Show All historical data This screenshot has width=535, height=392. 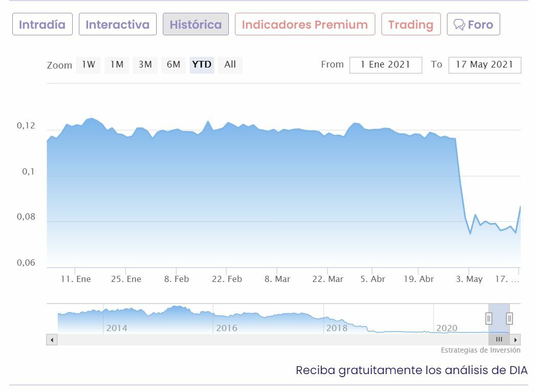point(230,64)
